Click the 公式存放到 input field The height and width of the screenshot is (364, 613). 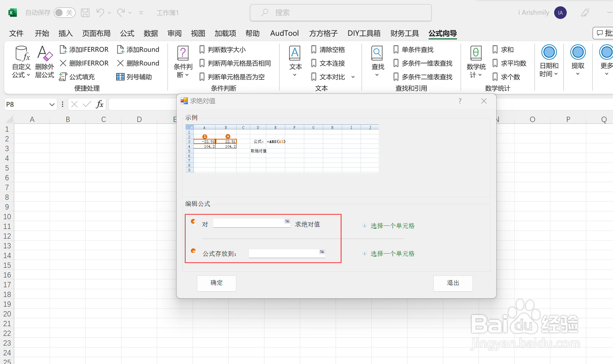coord(283,254)
